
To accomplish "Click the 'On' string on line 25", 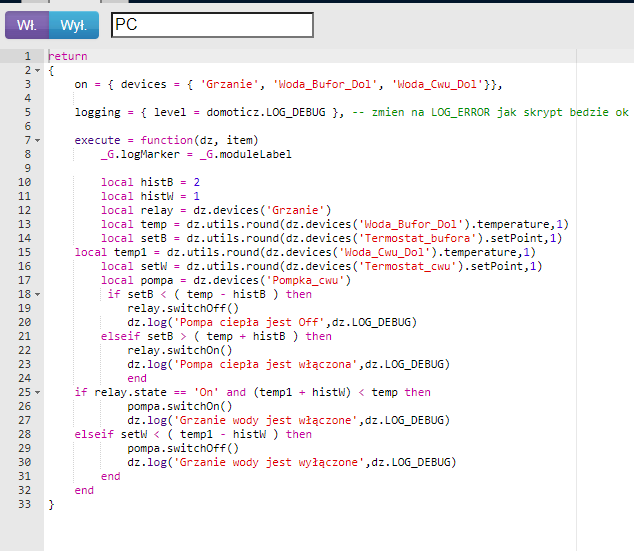I will tap(206, 392).
